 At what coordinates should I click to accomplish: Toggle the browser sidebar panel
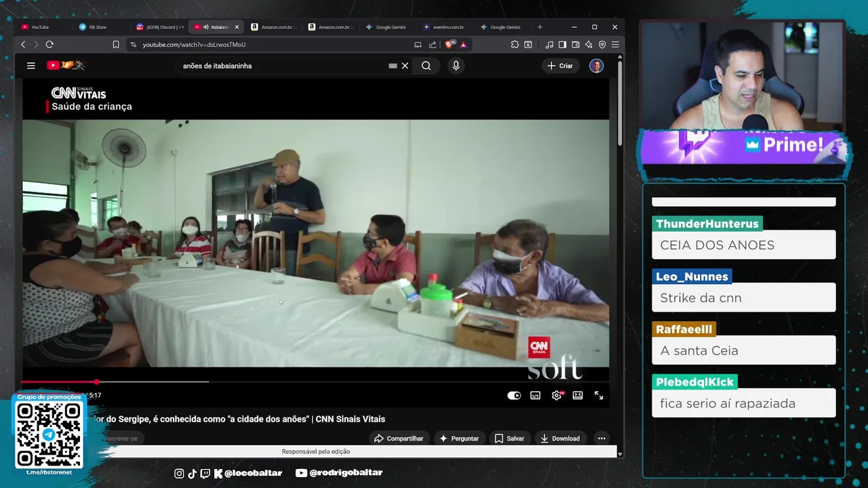coord(562,45)
